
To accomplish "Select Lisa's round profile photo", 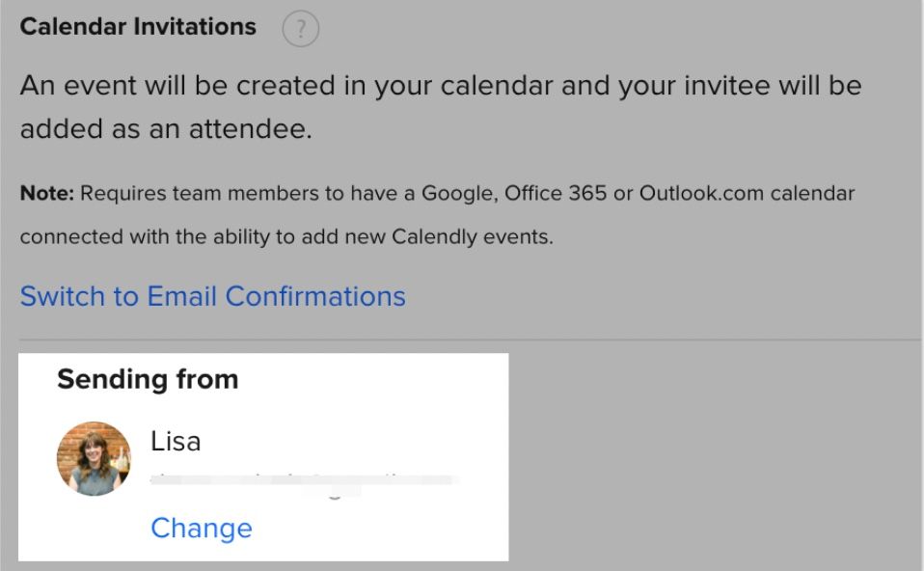I will pyautogui.click(x=94, y=458).
